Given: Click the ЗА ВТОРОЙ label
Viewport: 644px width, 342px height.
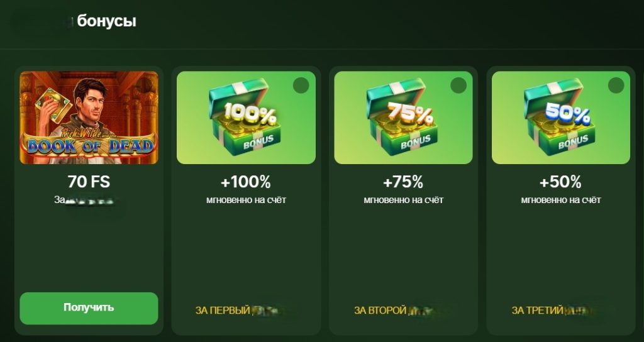Looking at the screenshot, I should point(380,311).
